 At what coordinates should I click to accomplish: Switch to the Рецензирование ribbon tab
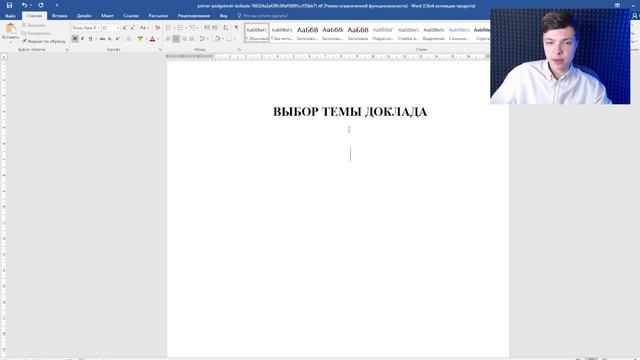(194, 16)
